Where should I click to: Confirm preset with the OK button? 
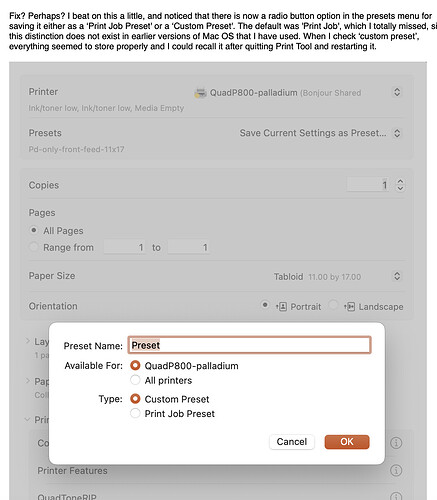coord(347,442)
